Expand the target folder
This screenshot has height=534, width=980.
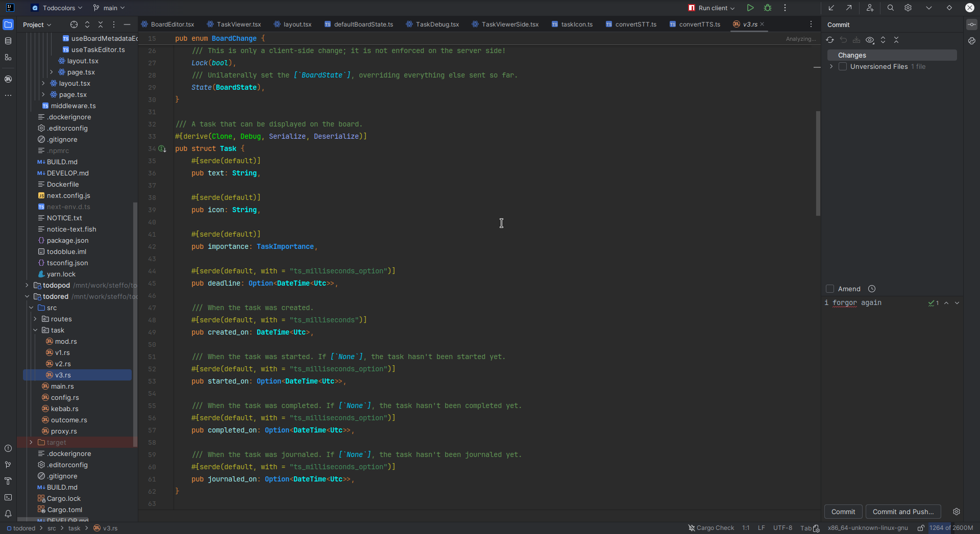(31, 442)
